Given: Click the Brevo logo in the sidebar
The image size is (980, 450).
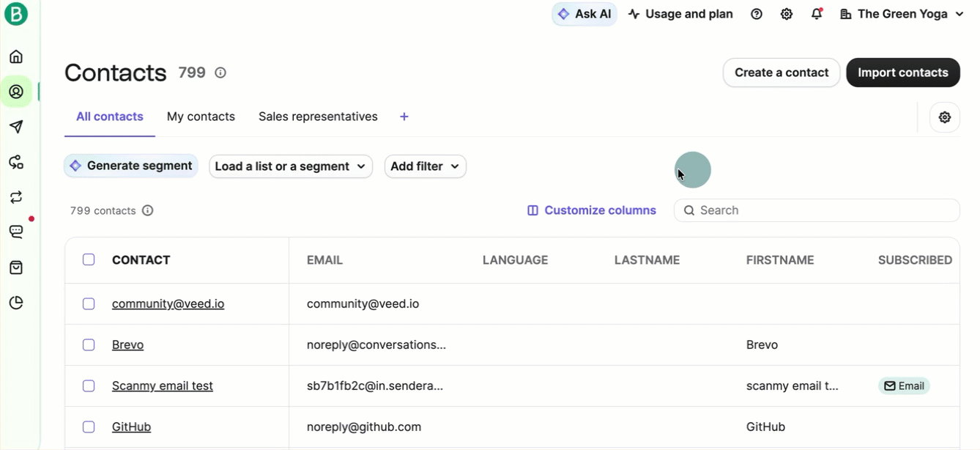Looking at the screenshot, I should pyautogui.click(x=16, y=14).
